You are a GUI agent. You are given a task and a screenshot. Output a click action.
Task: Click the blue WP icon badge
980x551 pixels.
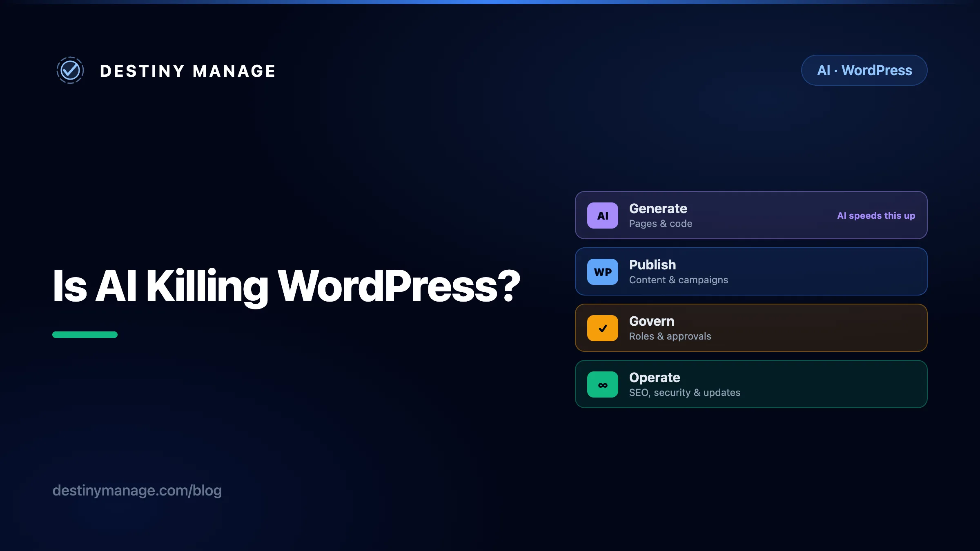[x=603, y=272]
